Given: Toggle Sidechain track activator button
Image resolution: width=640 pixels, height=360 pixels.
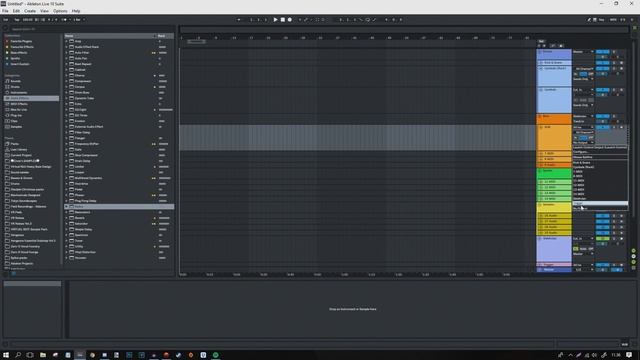Looking at the screenshot, I should coord(602,239).
